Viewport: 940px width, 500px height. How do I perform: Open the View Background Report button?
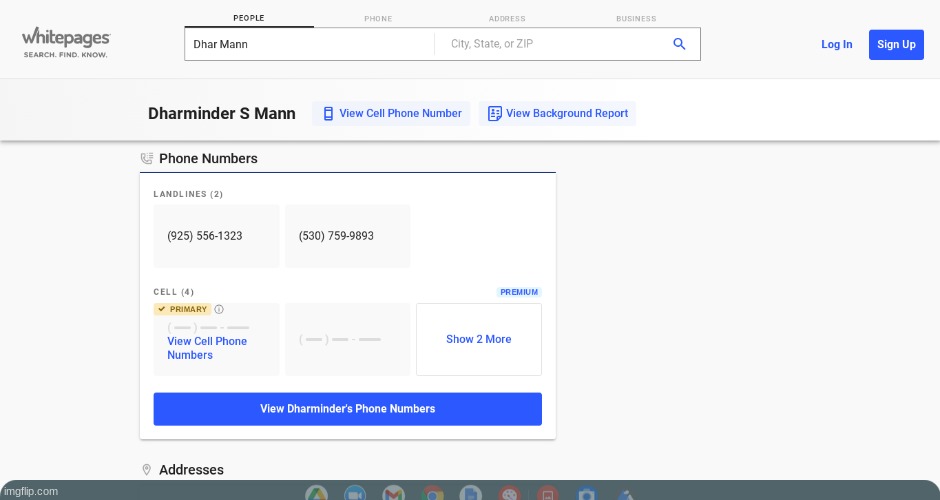557,114
